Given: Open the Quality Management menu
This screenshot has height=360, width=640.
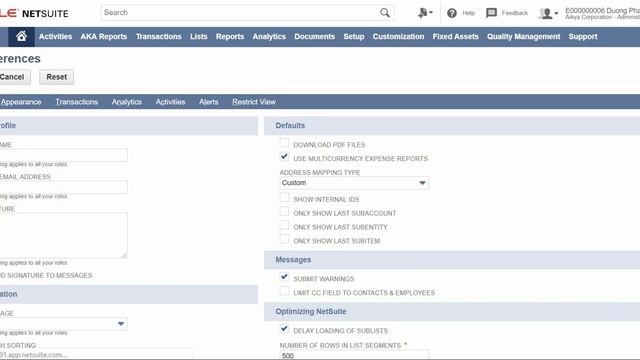Looking at the screenshot, I should coord(523,37).
